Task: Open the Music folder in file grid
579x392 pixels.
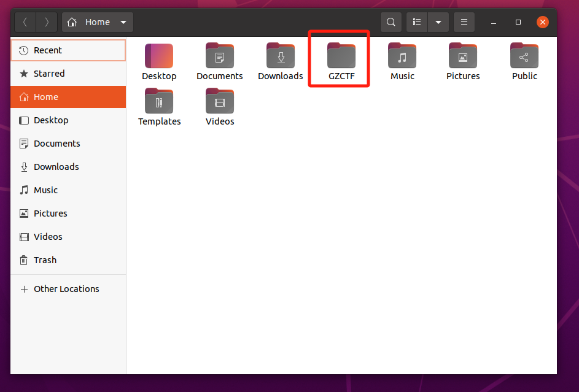Action: tap(402, 56)
